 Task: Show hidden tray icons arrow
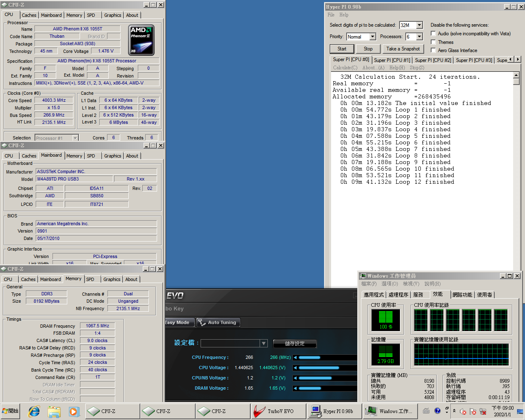pyautogui.click(x=454, y=411)
